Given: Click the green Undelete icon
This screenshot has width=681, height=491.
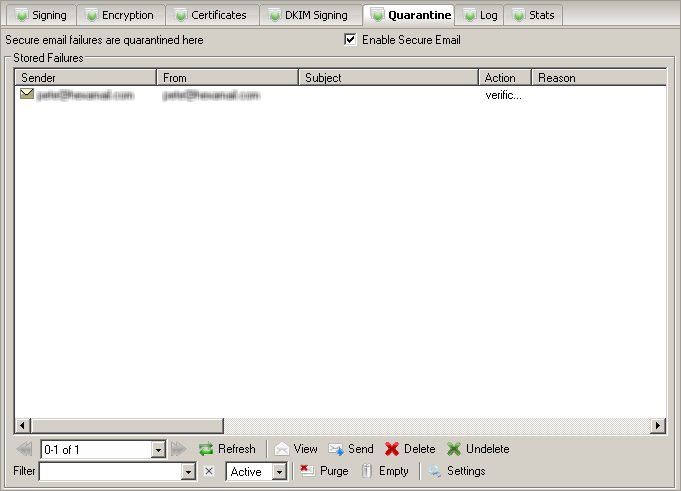Looking at the screenshot, I should pos(454,449).
